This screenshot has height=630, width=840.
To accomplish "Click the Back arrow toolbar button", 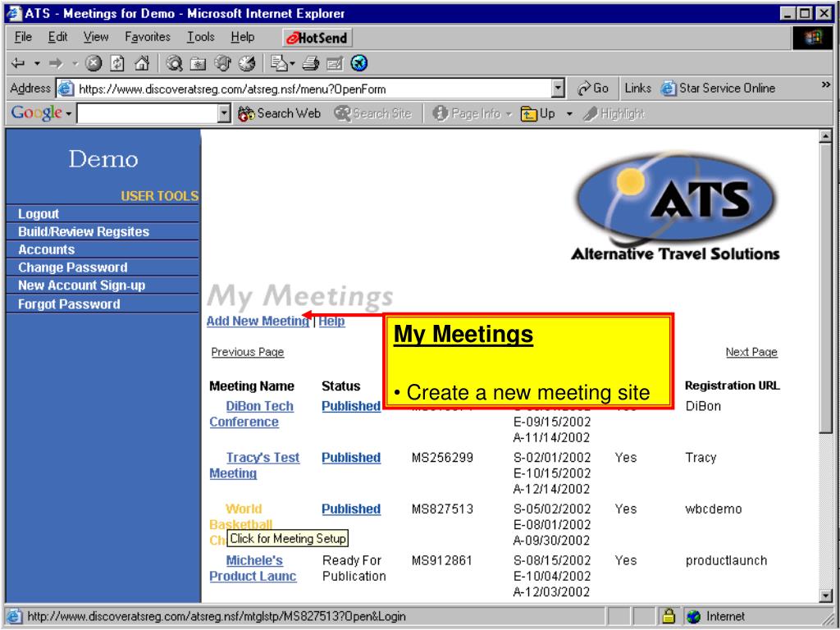I will (x=18, y=64).
